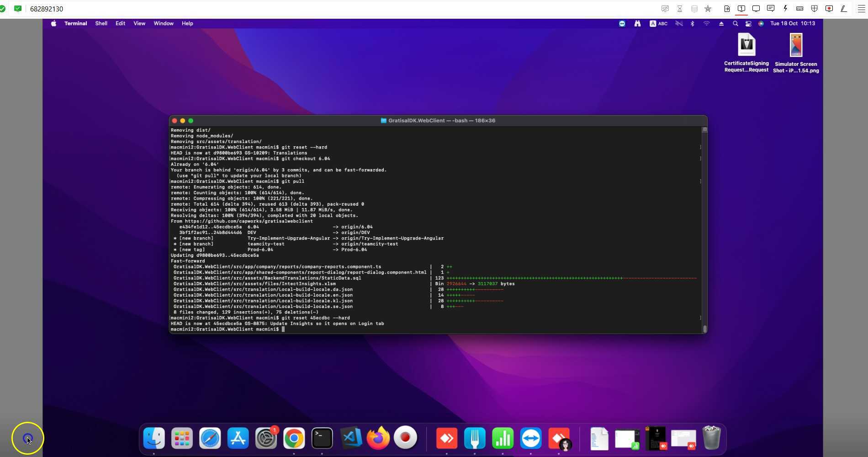The height and width of the screenshot is (457, 868).
Task: Select the whiteboard pen icon in the top toolbar
Action: pos(844,8)
